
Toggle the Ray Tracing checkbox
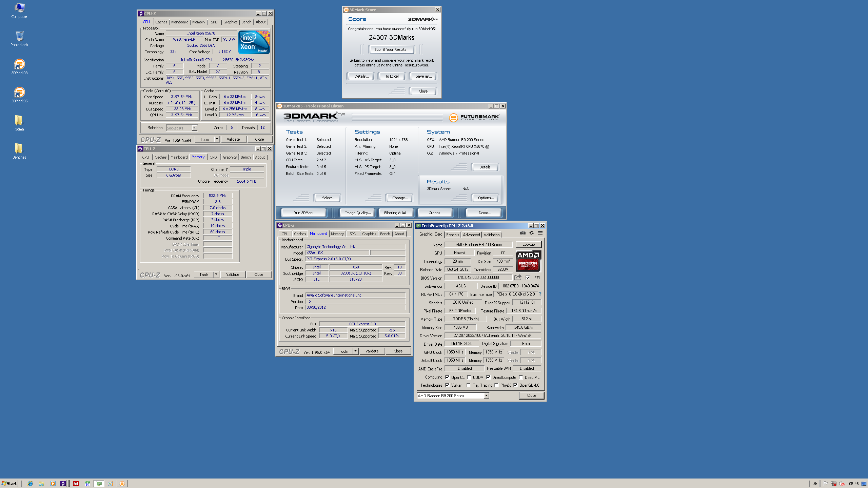point(469,385)
